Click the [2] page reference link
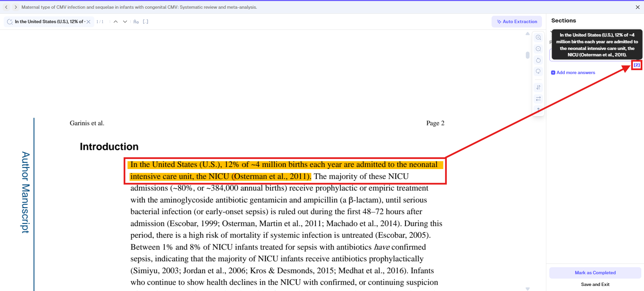The image size is (644, 291). [637, 65]
